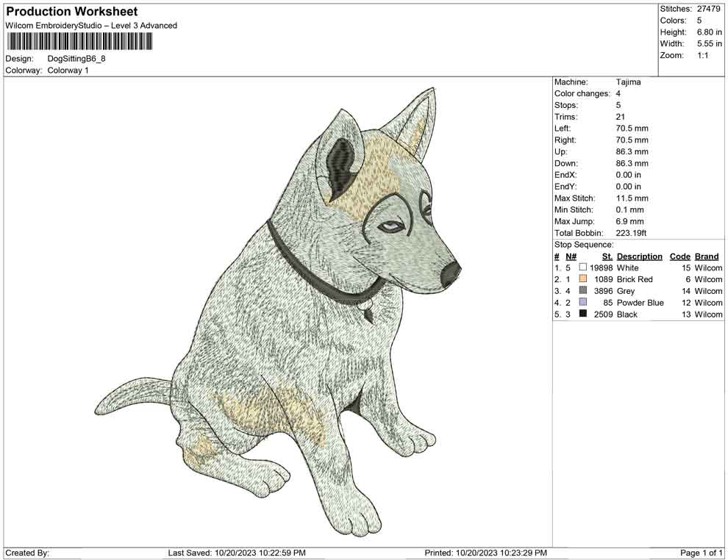Select the Colors value 5
This screenshot has width=728, height=560.
(x=699, y=21)
